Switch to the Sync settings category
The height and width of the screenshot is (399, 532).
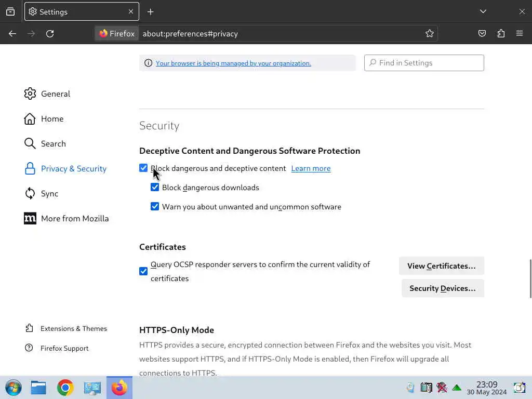(x=49, y=194)
